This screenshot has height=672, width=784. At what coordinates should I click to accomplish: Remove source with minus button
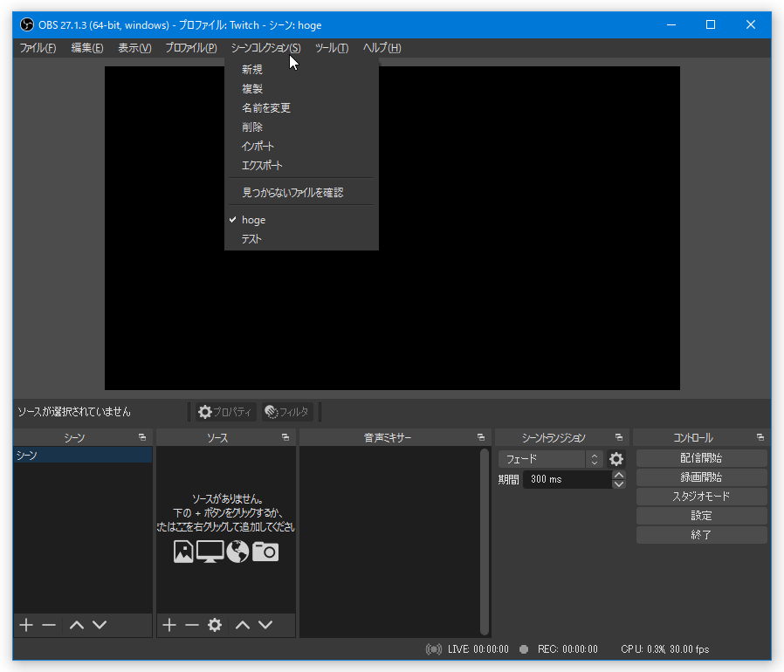192,625
